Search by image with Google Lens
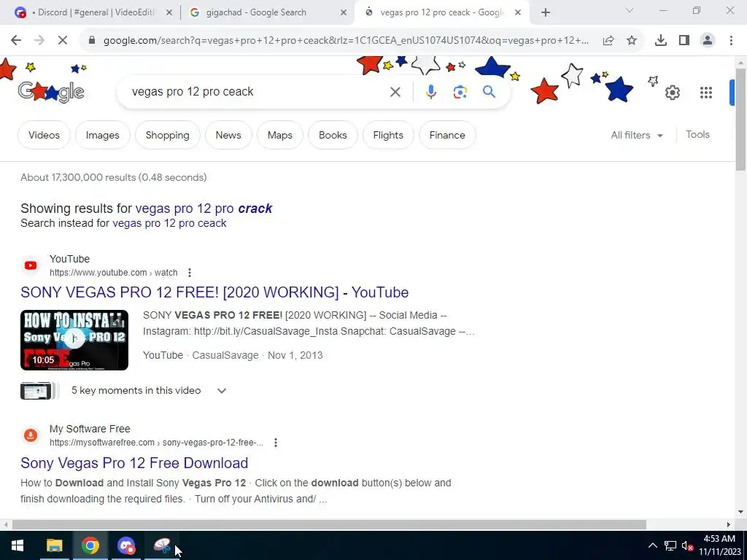This screenshot has height=560, width=747. point(460,92)
